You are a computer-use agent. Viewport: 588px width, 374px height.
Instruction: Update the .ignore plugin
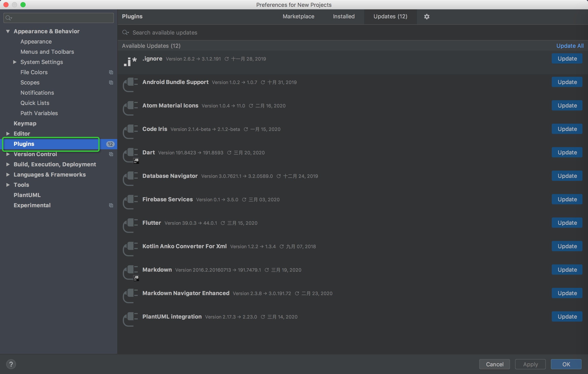pyautogui.click(x=567, y=59)
